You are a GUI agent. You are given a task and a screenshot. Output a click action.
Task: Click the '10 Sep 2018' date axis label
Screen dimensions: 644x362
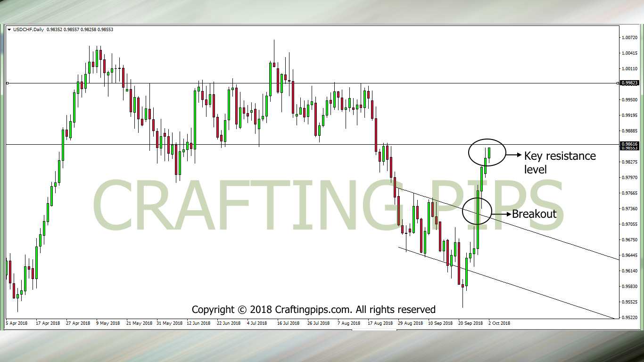click(440, 323)
